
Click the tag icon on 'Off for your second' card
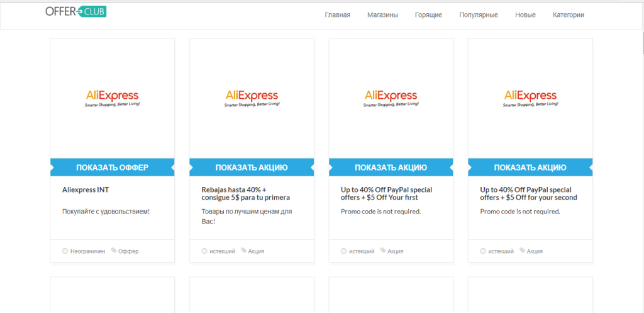pyautogui.click(x=523, y=251)
